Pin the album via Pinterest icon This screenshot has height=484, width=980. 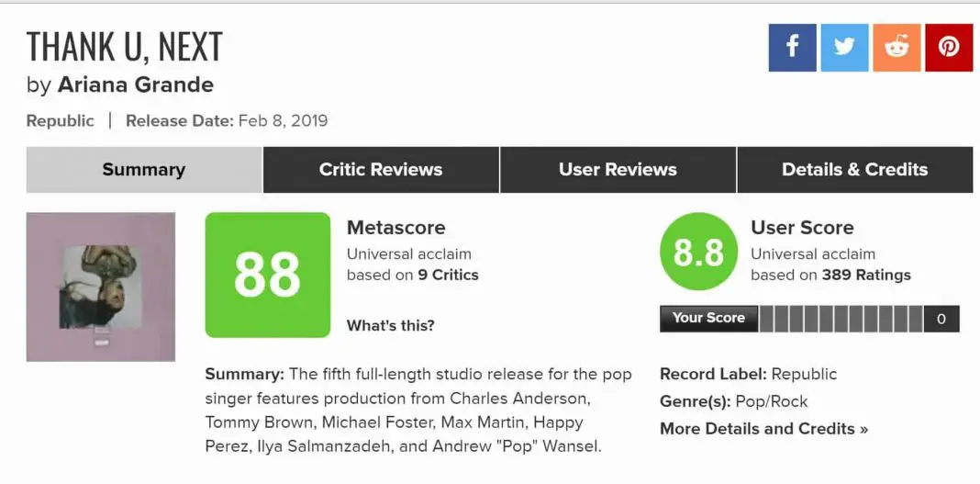tap(949, 47)
